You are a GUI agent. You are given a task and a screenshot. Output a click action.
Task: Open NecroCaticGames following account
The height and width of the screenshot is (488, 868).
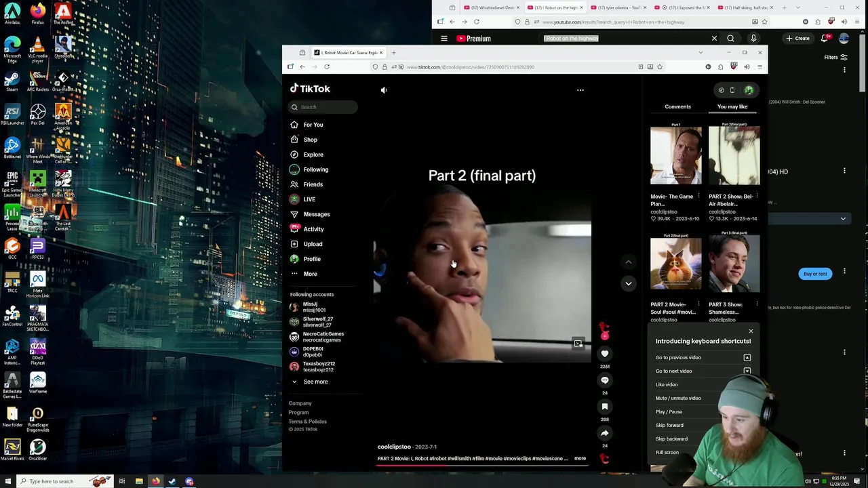click(x=323, y=337)
